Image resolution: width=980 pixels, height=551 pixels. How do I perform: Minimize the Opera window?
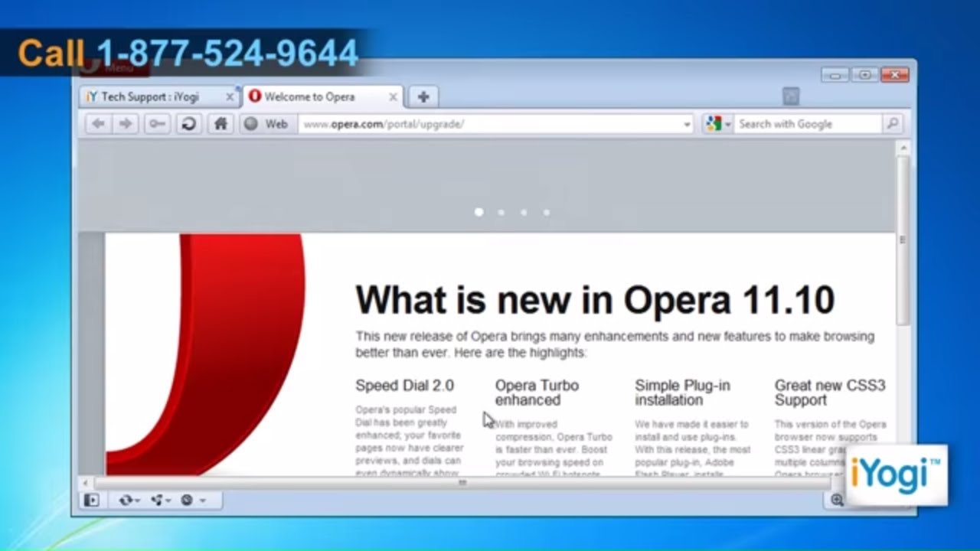[835, 75]
